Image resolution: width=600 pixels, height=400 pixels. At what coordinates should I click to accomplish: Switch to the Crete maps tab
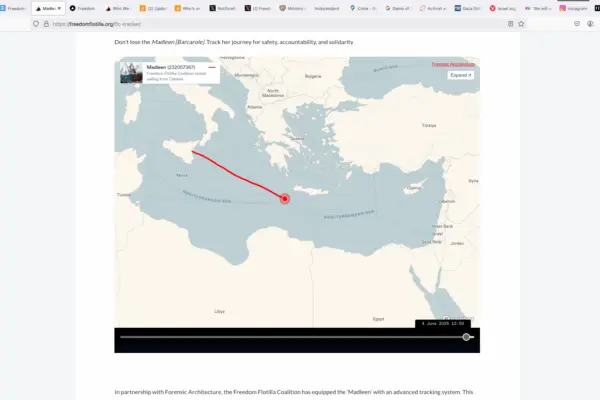tap(362, 8)
